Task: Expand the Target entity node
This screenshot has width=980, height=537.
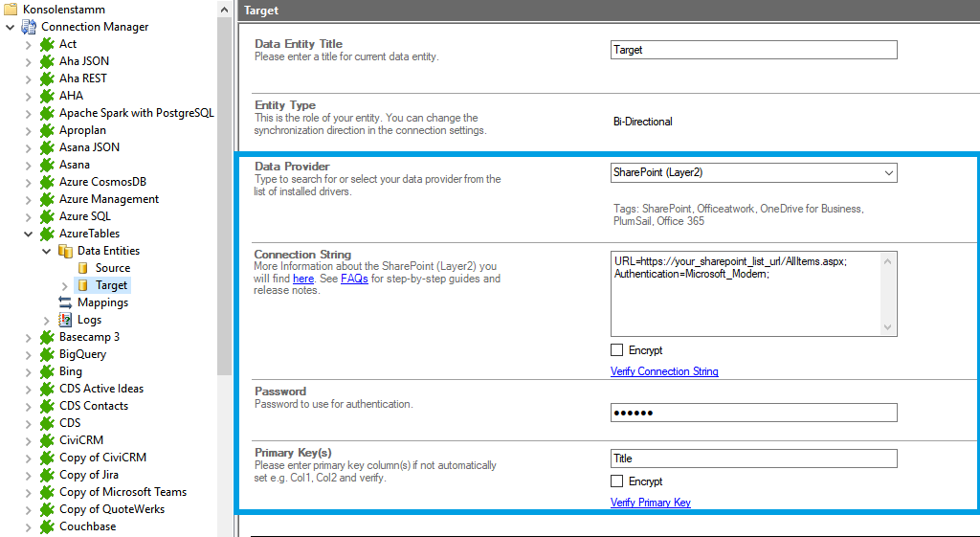Action: click(x=64, y=285)
